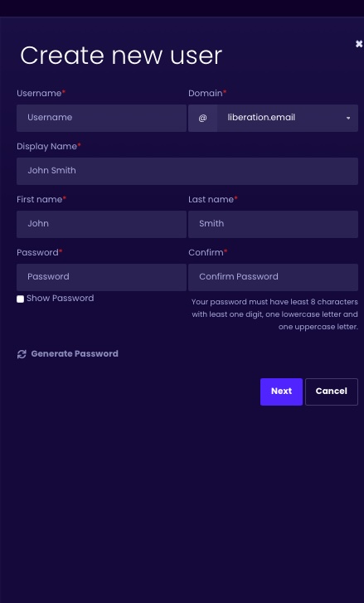Click the Domain field label
Image resolution: width=364 pixels, height=603 pixels.
pyautogui.click(x=206, y=94)
